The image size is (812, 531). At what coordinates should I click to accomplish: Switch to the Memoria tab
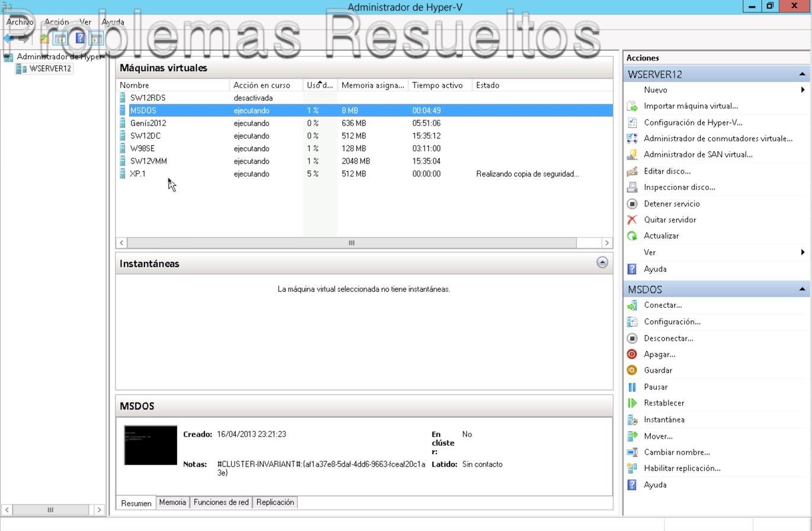click(x=172, y=503)
